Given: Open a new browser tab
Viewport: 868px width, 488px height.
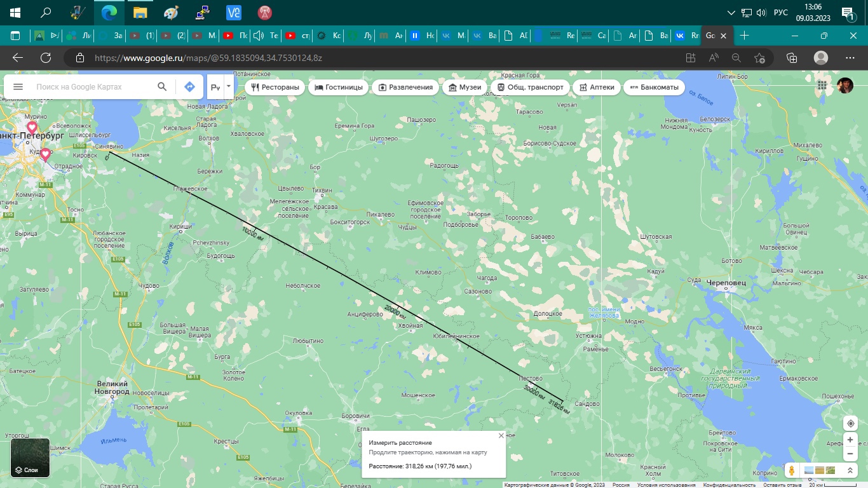Looking at the screenshot, I should pyautogui.click(x=745, y=36).
